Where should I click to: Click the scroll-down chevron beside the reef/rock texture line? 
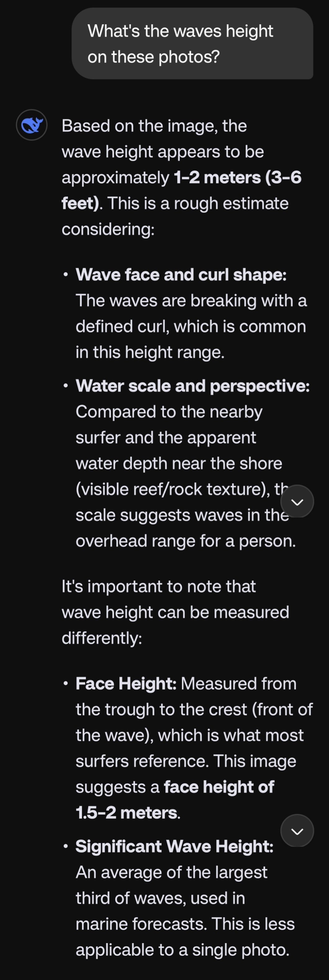(x=297, y=501)
